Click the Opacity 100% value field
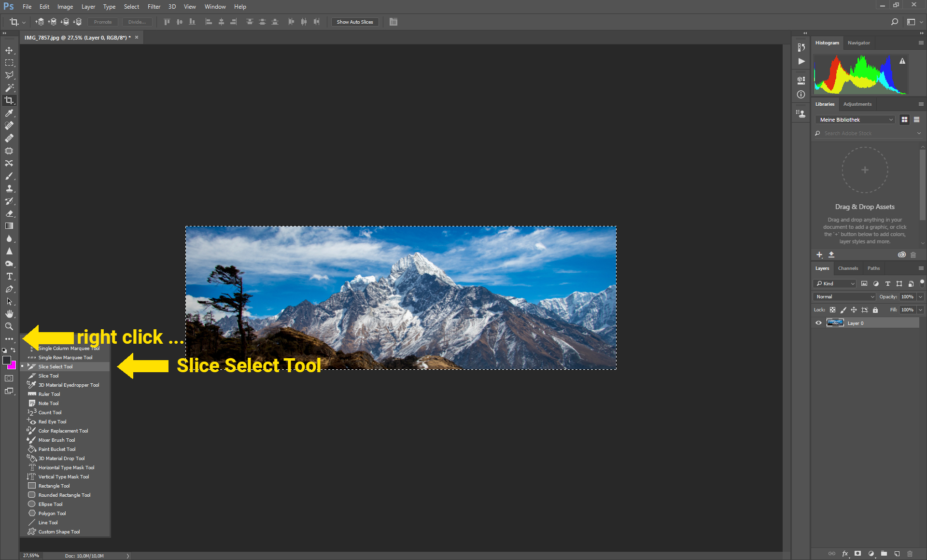This screenshot has height=560, width=927. (x=908, y=296)
